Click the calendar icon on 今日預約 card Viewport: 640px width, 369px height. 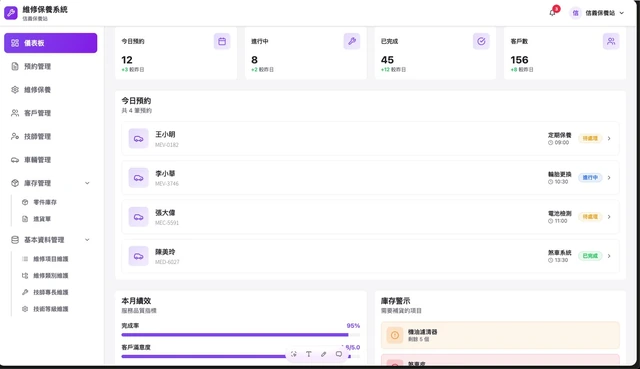tap(222, 41)
